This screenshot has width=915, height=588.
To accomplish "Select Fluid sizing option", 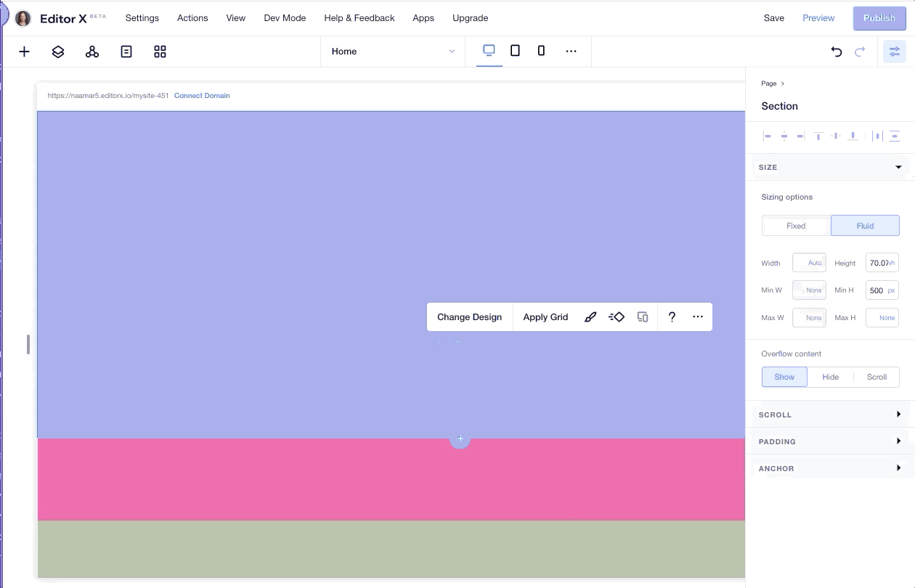I will point(865,226).
